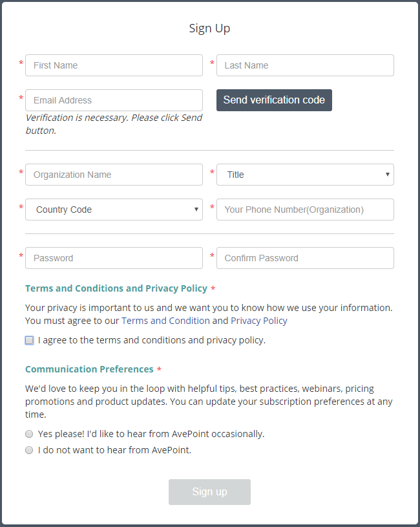Click the Country Code dropdown arrow
Viewport: 420px width, 527px height.
[196, 210]
